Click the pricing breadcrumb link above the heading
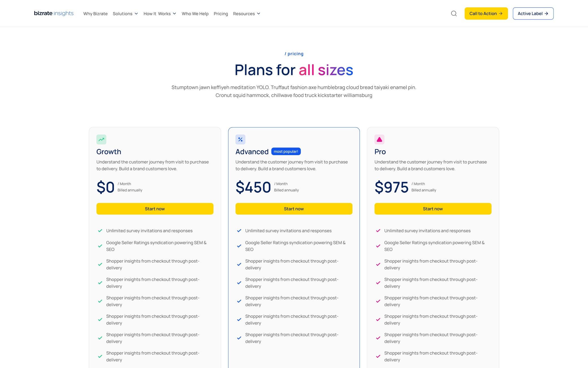This screenshot has width=588, height=368. point(294,54)
